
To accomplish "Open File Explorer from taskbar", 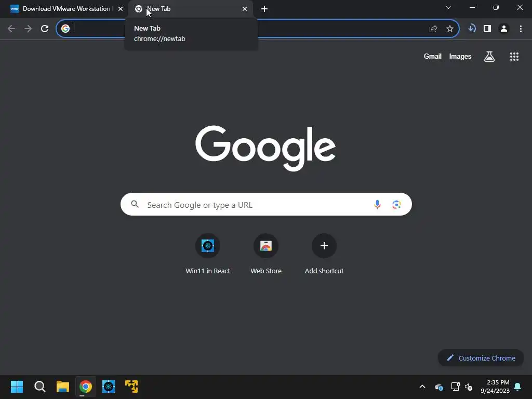I will [x=63, y=387].
